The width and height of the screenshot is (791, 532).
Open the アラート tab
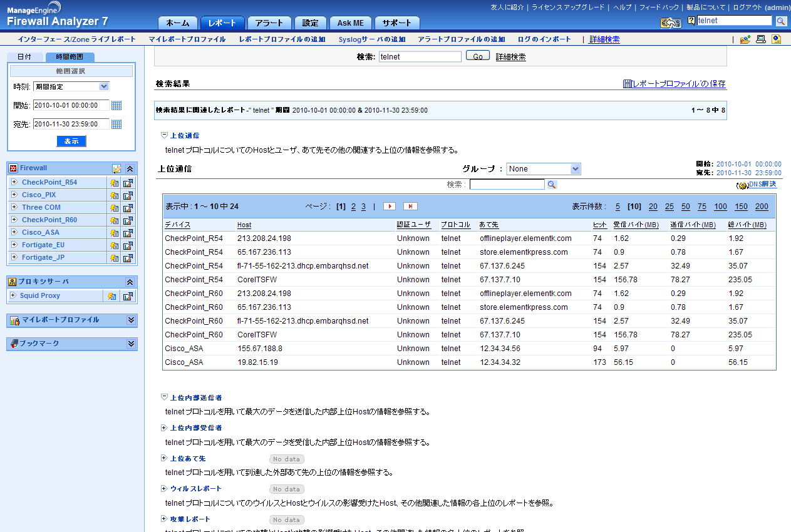pos(269,23)
